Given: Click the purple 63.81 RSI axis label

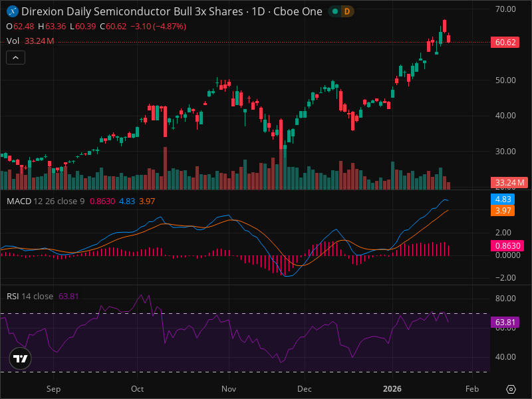Looking at the screenshot, I should click(505, 322).
